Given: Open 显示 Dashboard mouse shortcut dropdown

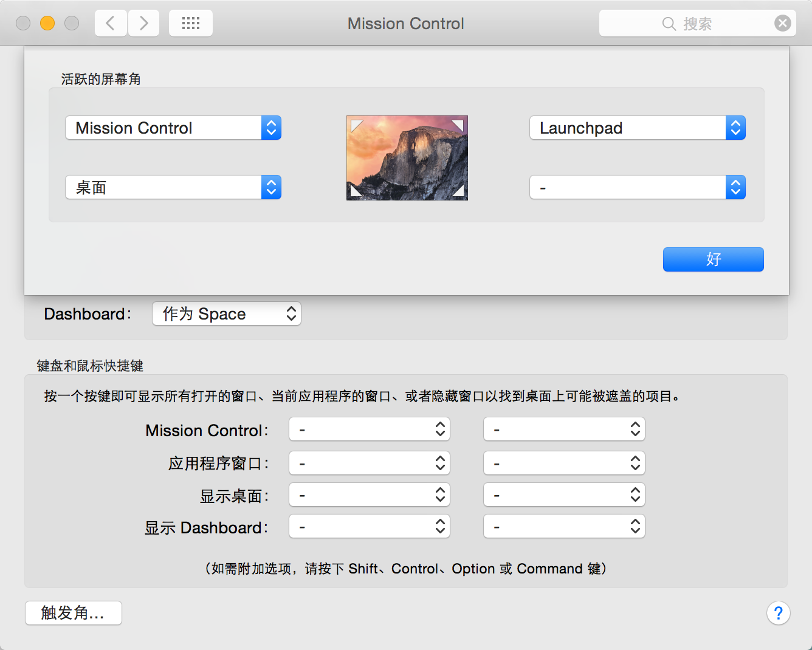Looking at the screenshot, I should 564,527.
